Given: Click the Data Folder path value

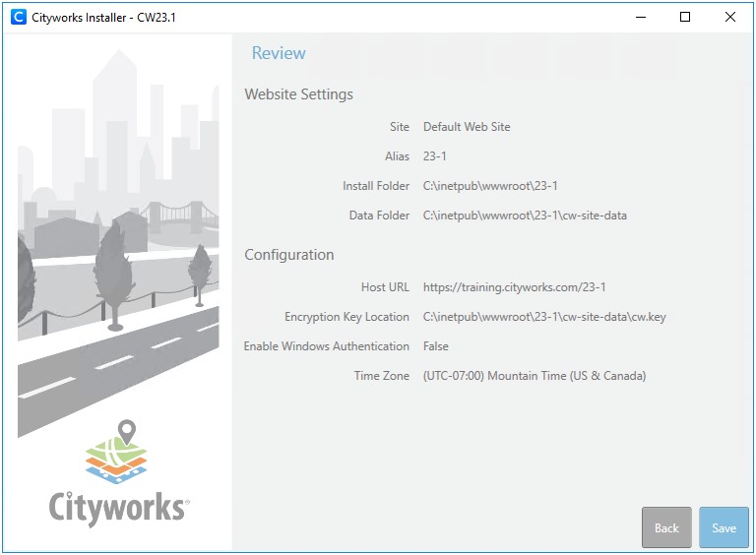Looking at the screenshot, I should pos(525,216).
